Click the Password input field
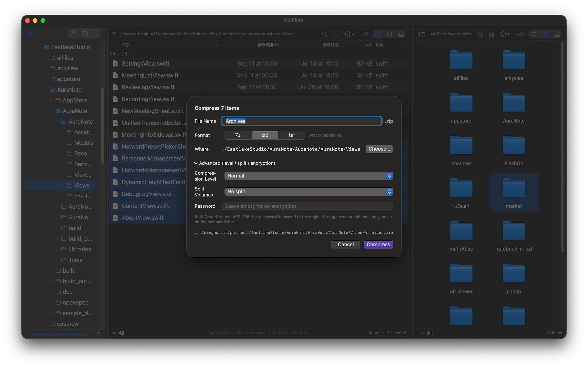588x368 pixels. point(307,206)
